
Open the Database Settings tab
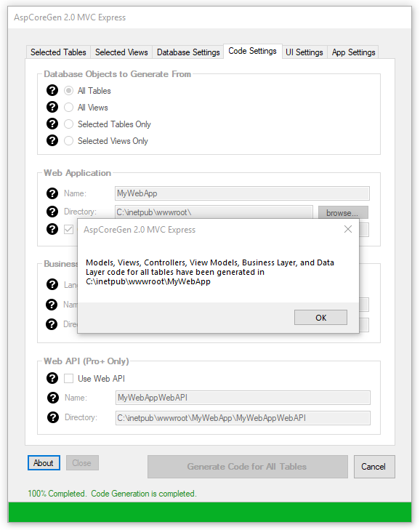click(x=188, y=52)
